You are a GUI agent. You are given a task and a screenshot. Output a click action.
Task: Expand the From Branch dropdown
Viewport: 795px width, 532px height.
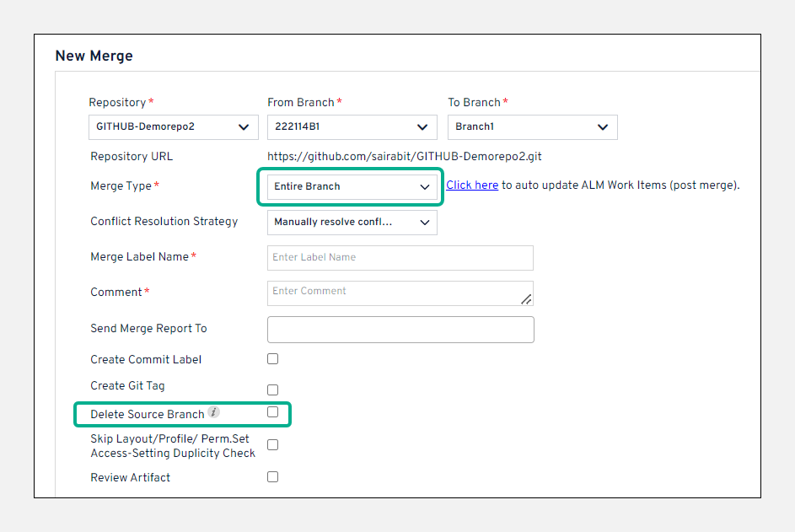click(x=352, y=127)
